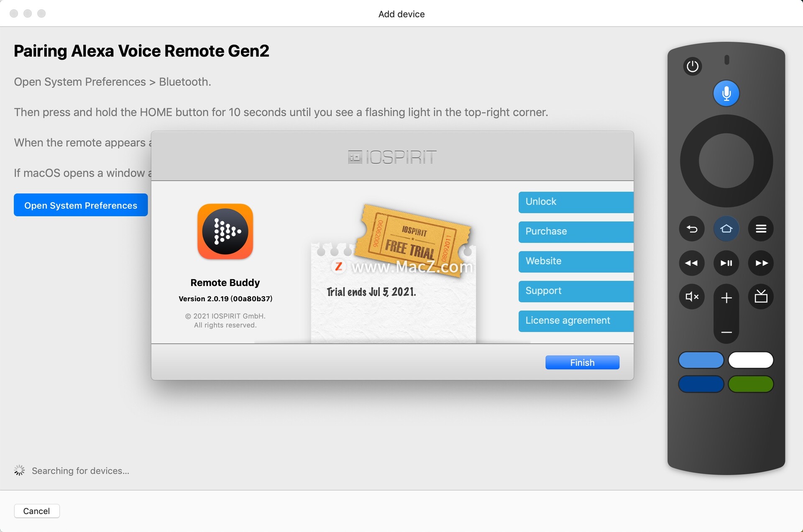Click the dark blue shortcut button on the remote

click(x=701, y=384)
